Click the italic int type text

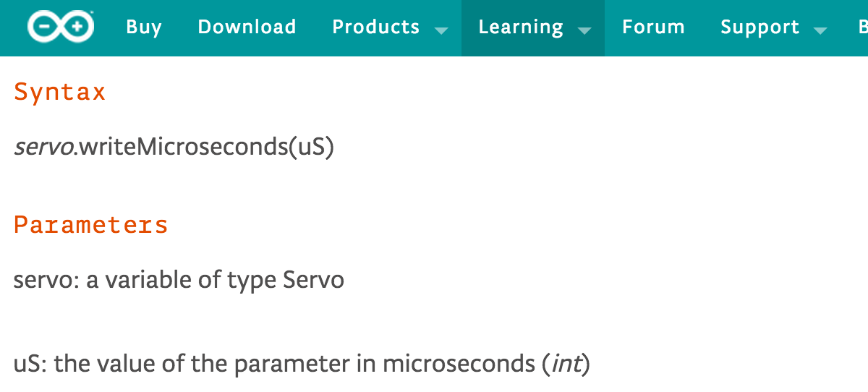click(566, 363)
